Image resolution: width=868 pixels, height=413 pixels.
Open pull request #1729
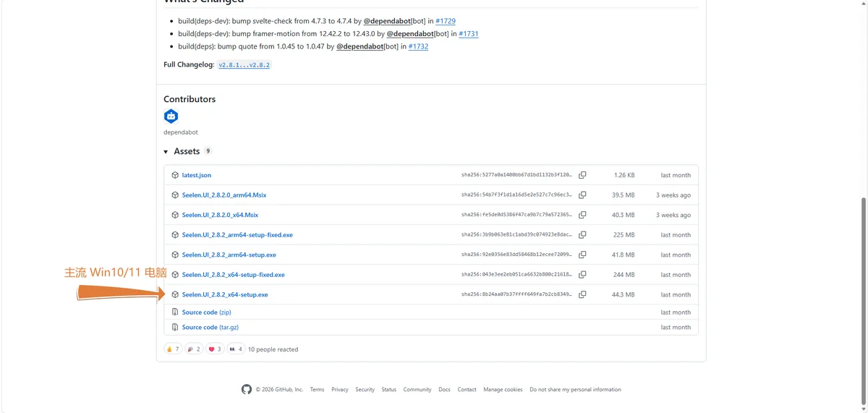[446, 21]
